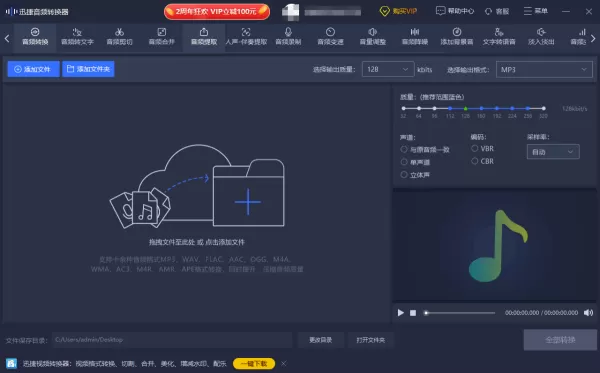
Task: Set quality slider to 112
Action: 450,108
